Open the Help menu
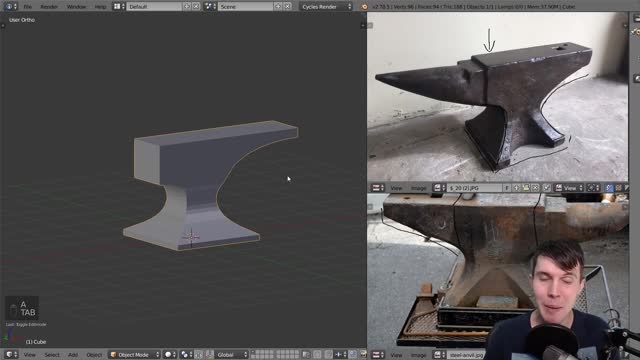 100,7
